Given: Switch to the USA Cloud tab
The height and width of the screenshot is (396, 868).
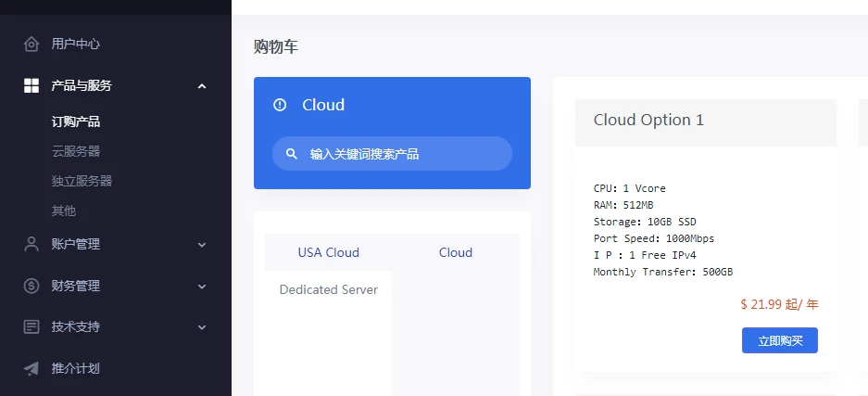Looking at the screenshot, I should 328,252.
